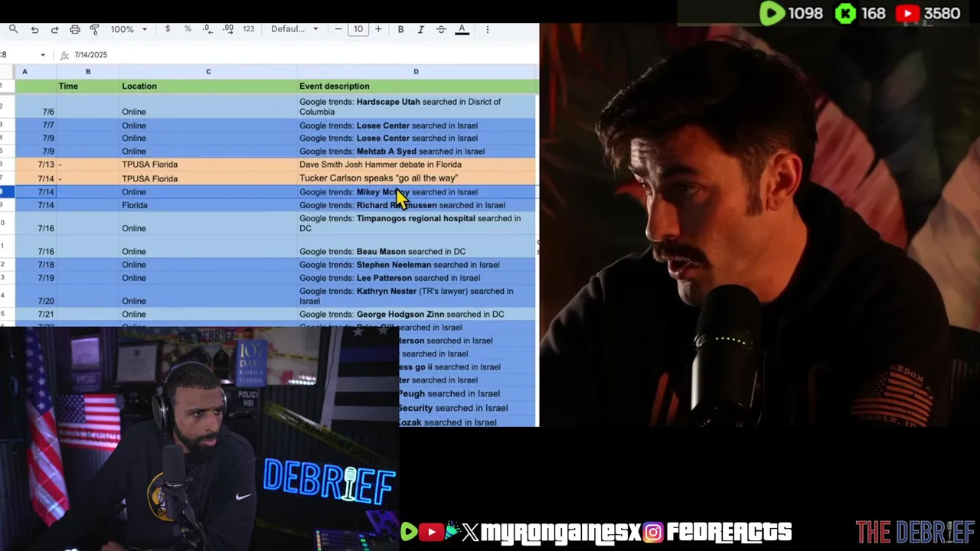Click the YouTube viewer count icon
The image size is (980, 551).
pos(907,13)
